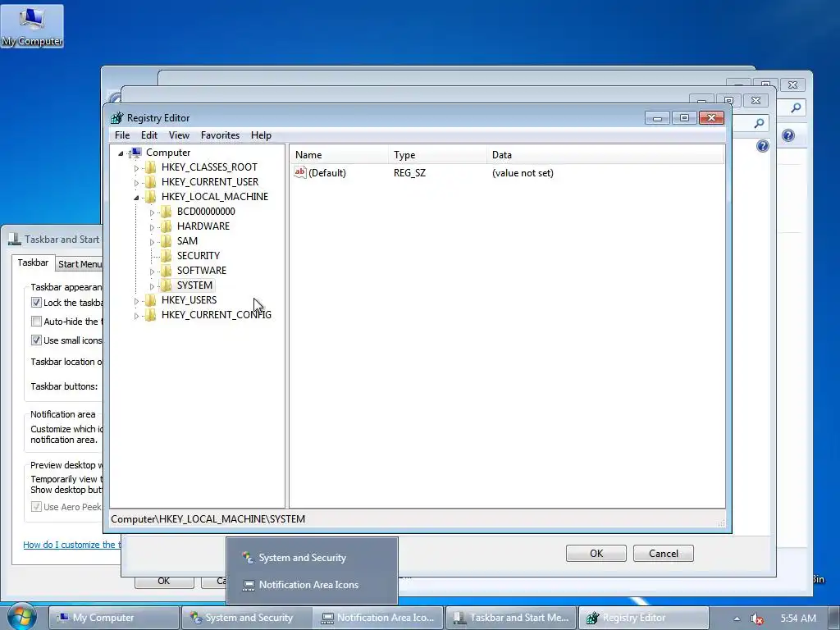Select the SOFTWARE folder icon

pos(167,270)
